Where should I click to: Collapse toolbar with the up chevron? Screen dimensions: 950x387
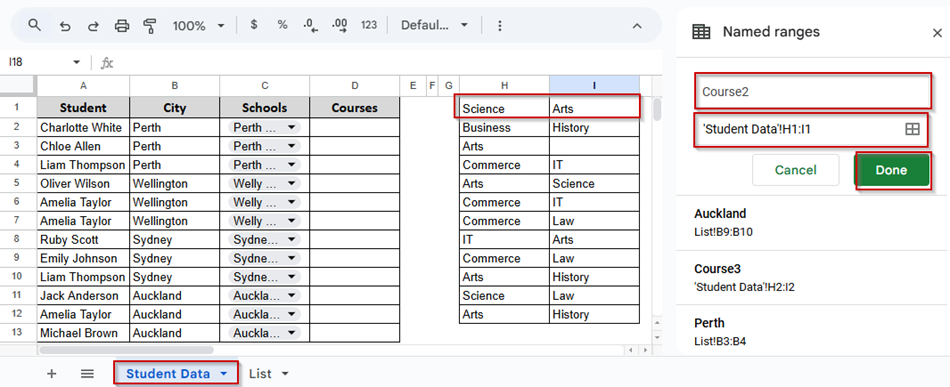pos(637,25)
